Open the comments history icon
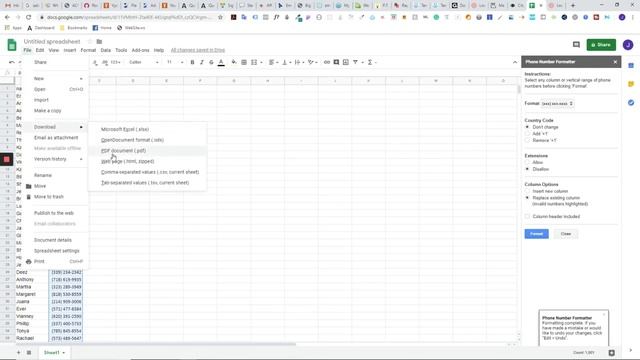Screen dimensions: 640x360 [x=576, y=44]
